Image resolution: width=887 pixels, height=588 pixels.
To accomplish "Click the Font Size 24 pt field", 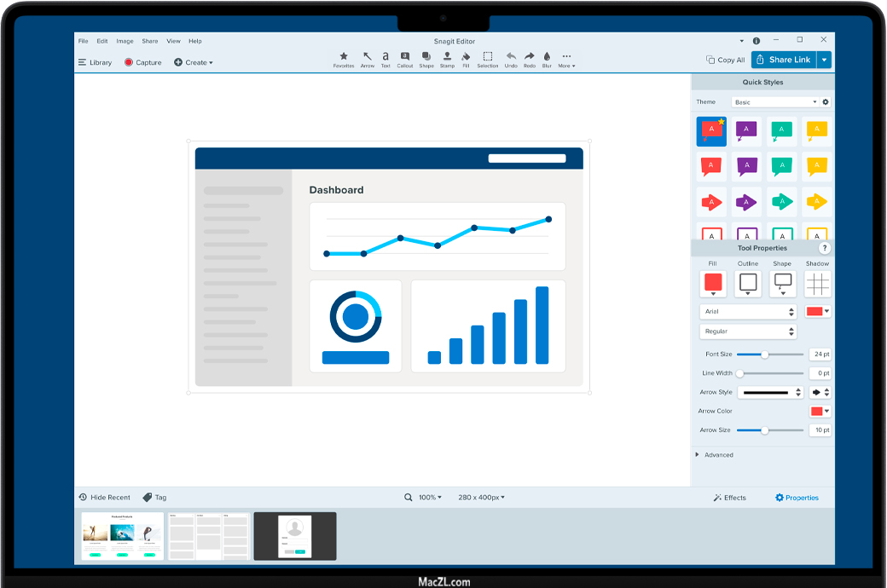I will coord(820,355).
